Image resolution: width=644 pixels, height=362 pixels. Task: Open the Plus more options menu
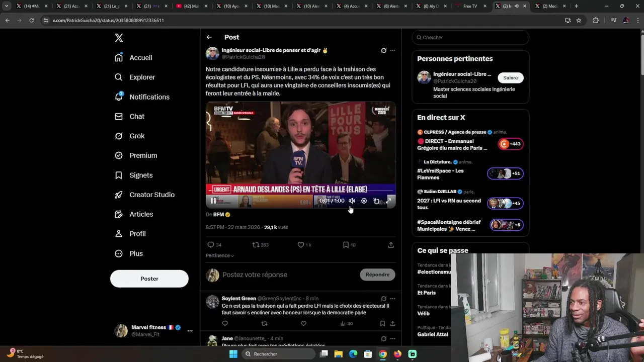point(128,254)
